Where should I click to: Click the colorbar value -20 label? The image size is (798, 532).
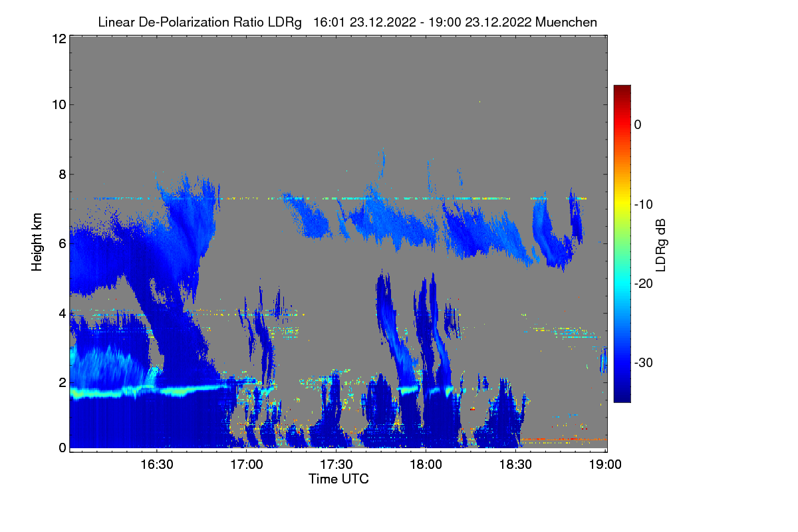(x=642, y=283)
